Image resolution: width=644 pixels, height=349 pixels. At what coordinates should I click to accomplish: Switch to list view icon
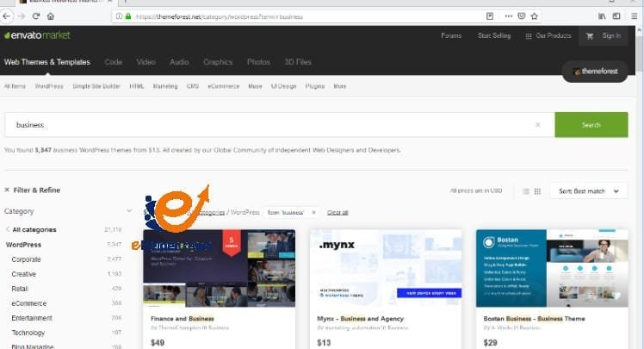pos(526,191)
